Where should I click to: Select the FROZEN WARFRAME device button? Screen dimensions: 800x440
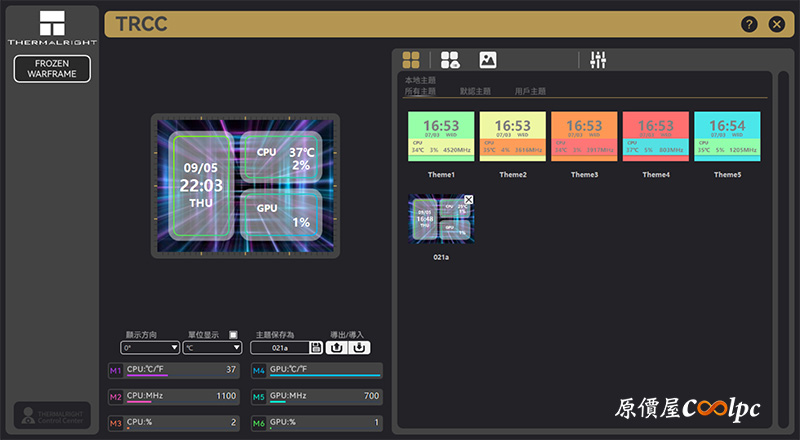52,68
